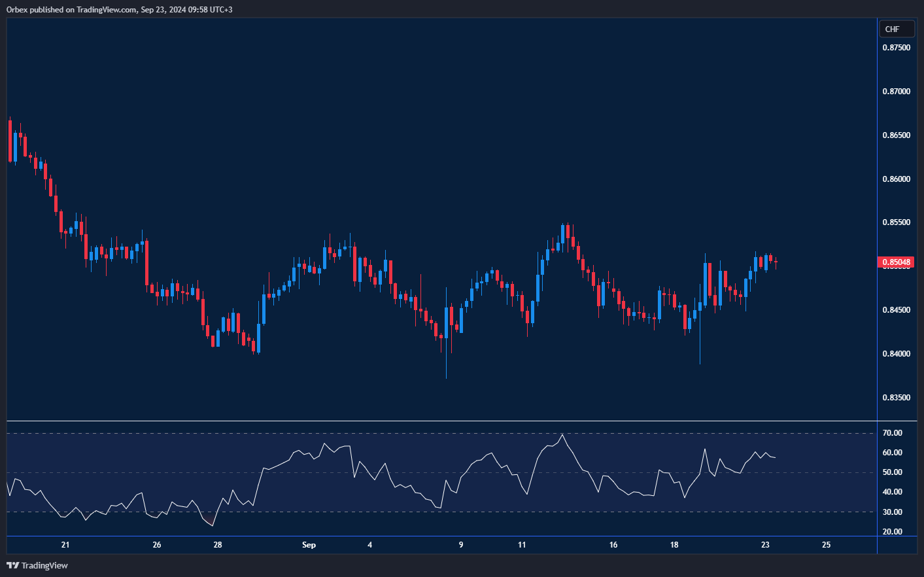Viewport: 924px width, 577px height.
Task: Click the 0.87500 price scale label
Action: pyautogui.click(x=896, y=48)
